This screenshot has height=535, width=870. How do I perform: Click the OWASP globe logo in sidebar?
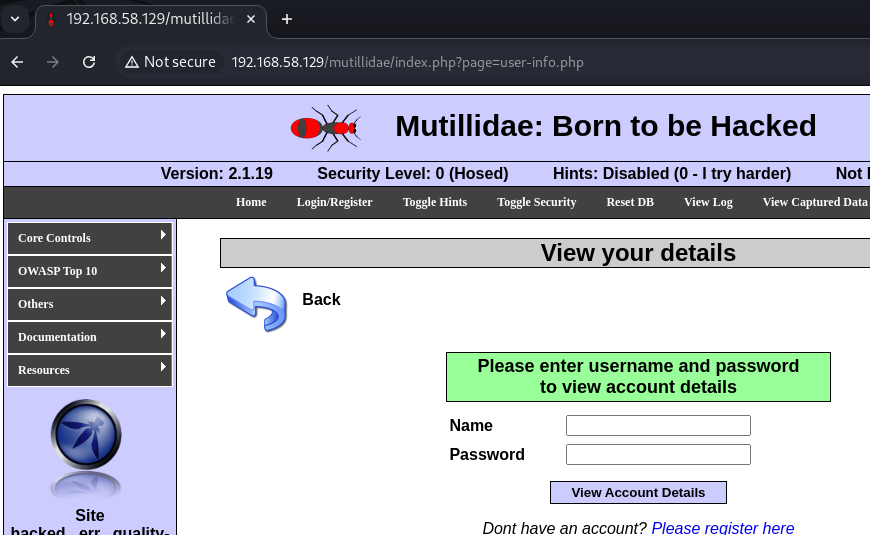click(86, 436)
